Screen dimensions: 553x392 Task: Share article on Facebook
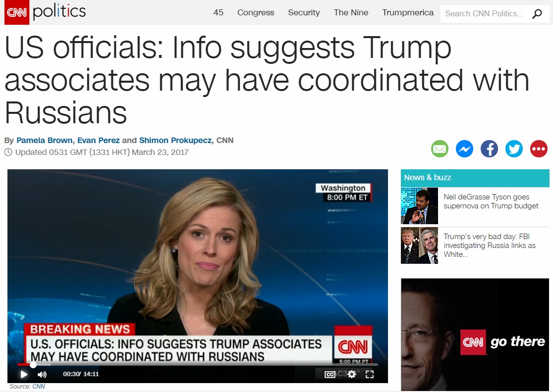[x=489, y=148]
